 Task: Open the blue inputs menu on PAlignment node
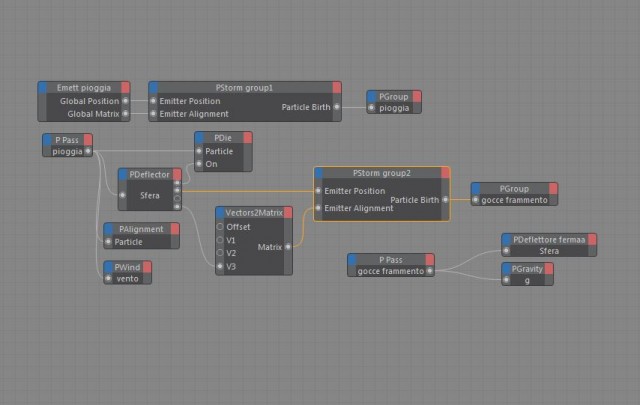click(109, 229)
